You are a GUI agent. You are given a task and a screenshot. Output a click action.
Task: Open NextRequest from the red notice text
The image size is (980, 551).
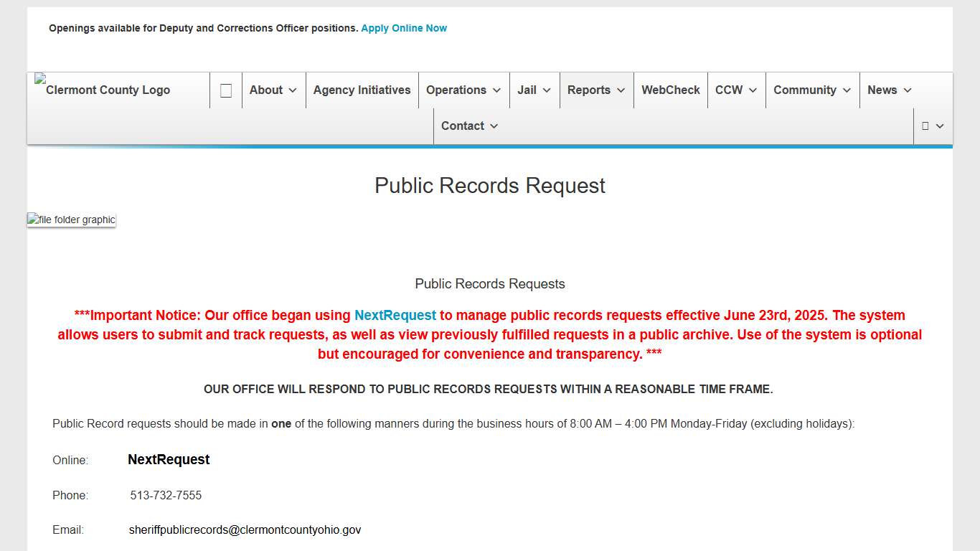[x=395, y=315]
